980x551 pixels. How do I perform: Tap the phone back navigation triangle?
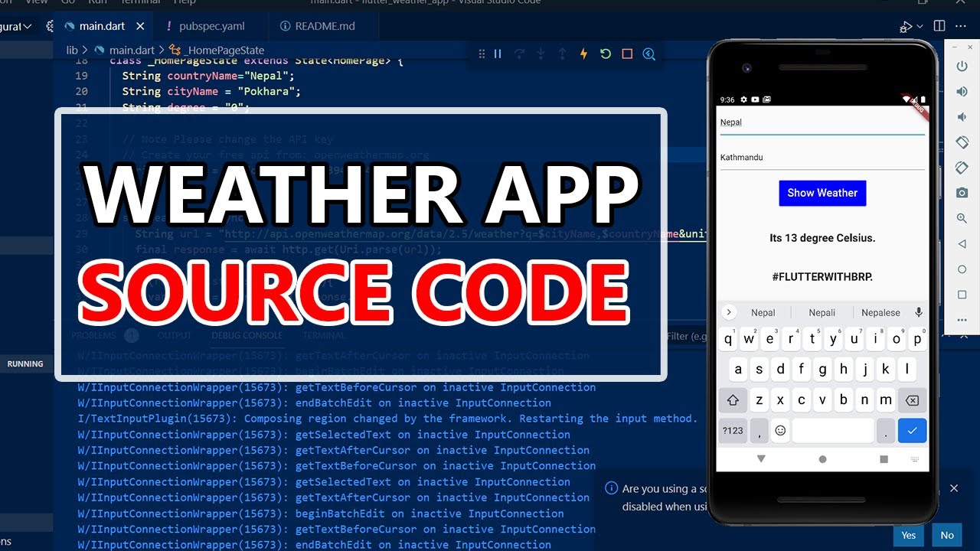tap(761, 459)
